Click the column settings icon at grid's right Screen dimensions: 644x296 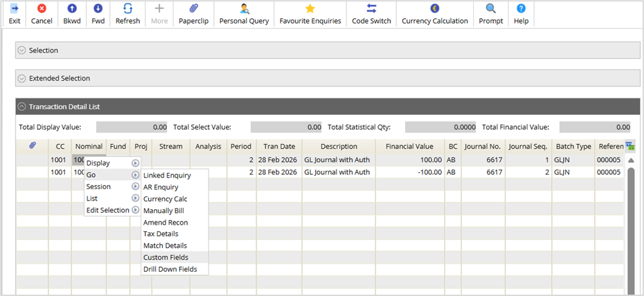click(x=630, y=145)
